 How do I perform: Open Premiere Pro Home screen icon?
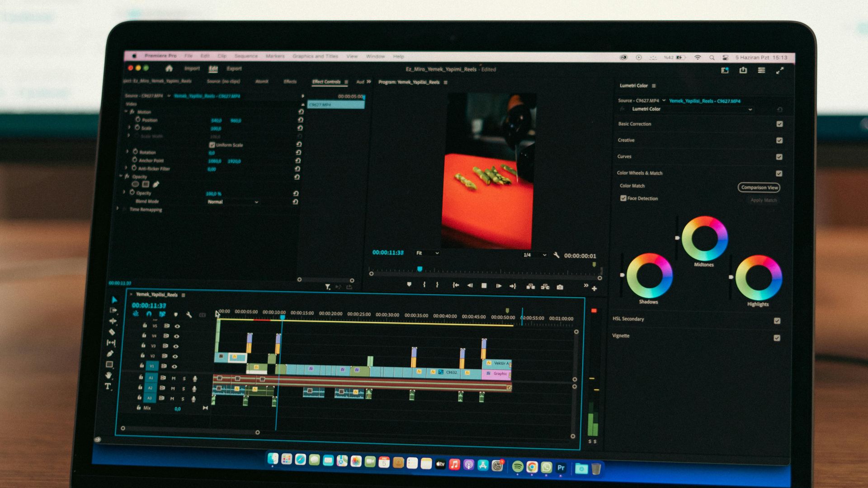pos(169,68)
